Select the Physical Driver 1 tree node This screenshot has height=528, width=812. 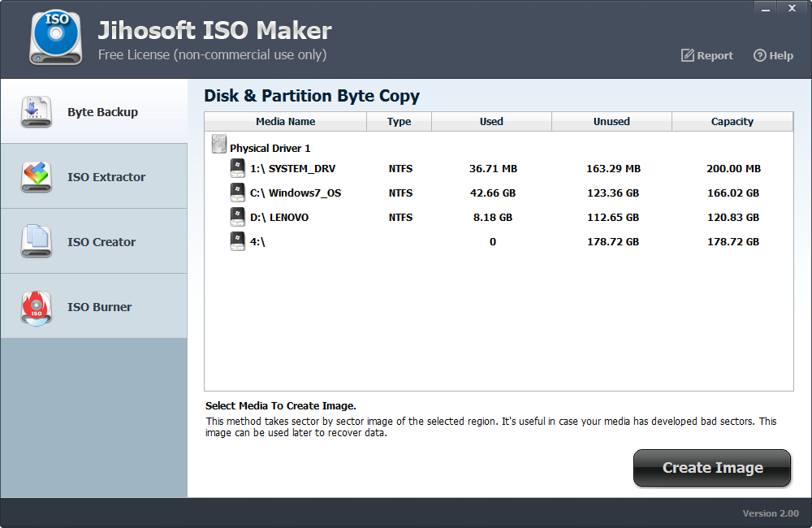pos(270,148)
